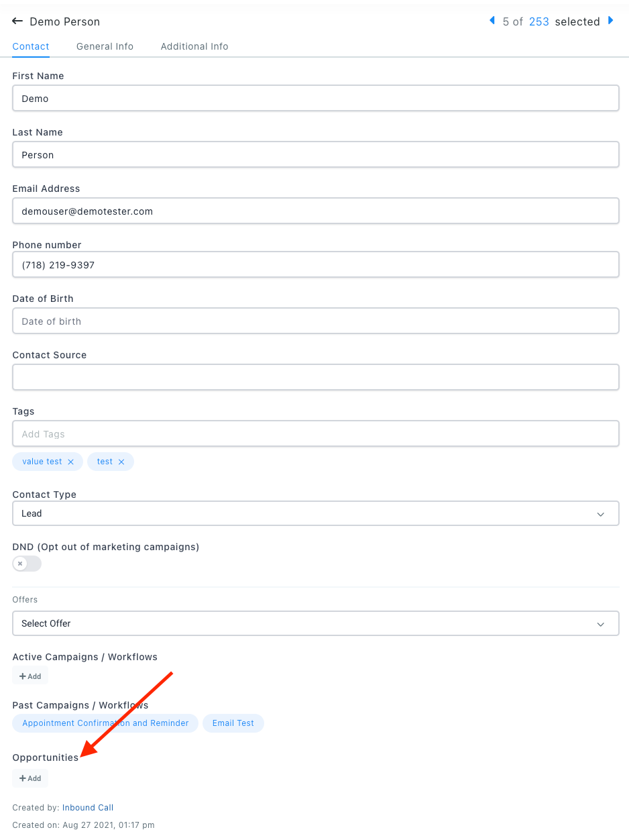
Task: Remove the 'value test' tag
Action: point(70,462)
